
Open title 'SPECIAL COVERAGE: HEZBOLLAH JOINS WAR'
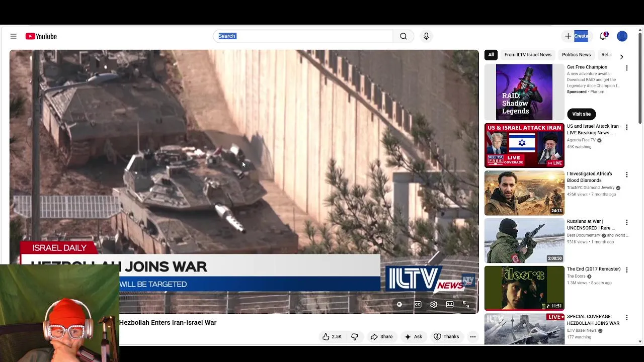[x=593, y=320]
